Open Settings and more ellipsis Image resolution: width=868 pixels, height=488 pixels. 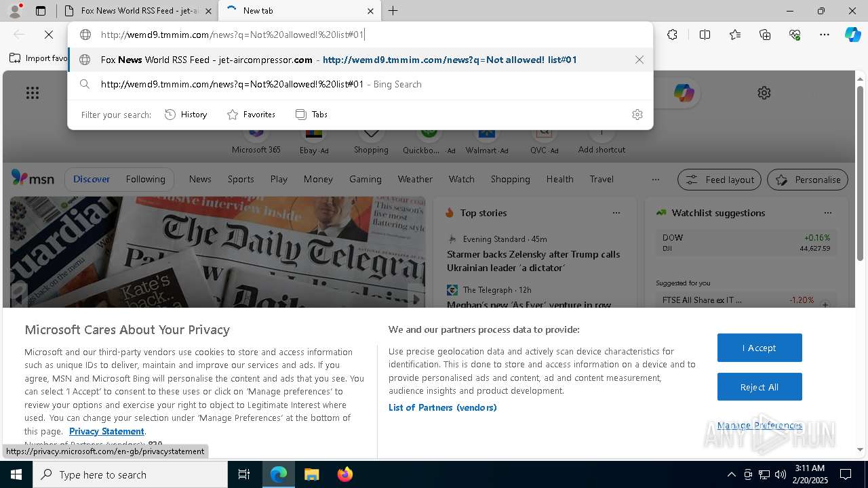tap(825, 35)
